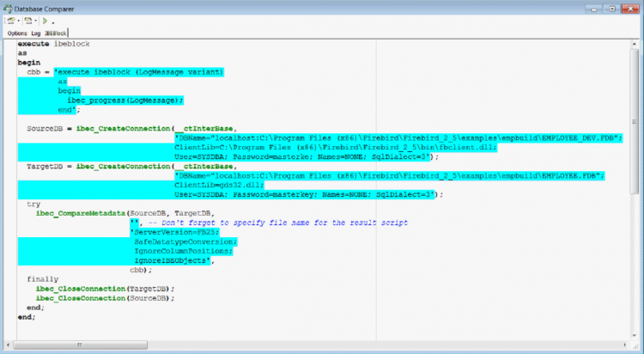Image resolution: width=644 pixels, height=354 pixels.
Task: Click 'Password=masterkey' in TargetDB connection
Action: (x=274, y=194)
